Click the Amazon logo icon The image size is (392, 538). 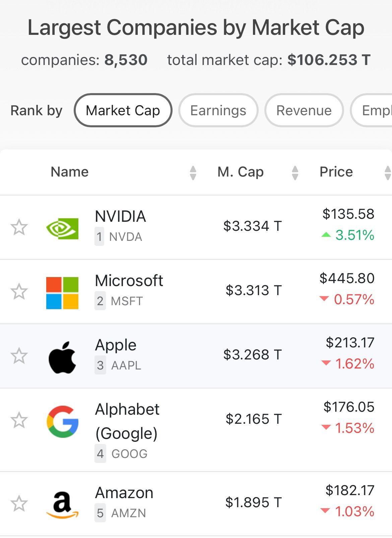tap(62, 505)
